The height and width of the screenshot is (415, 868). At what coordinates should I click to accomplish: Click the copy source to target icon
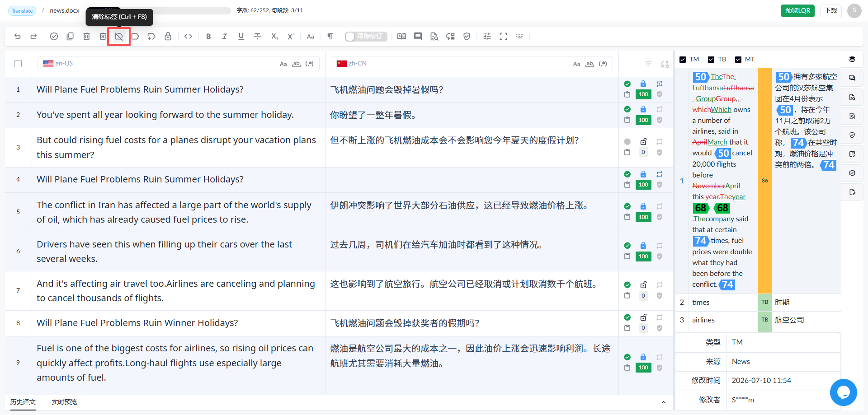(x=70, y=37)
